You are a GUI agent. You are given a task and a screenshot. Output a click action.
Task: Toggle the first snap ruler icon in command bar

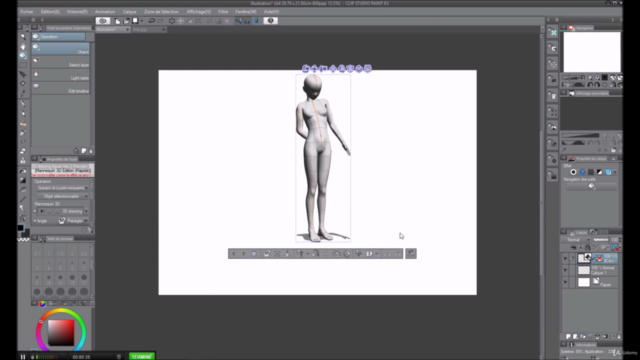coord(238,21)
